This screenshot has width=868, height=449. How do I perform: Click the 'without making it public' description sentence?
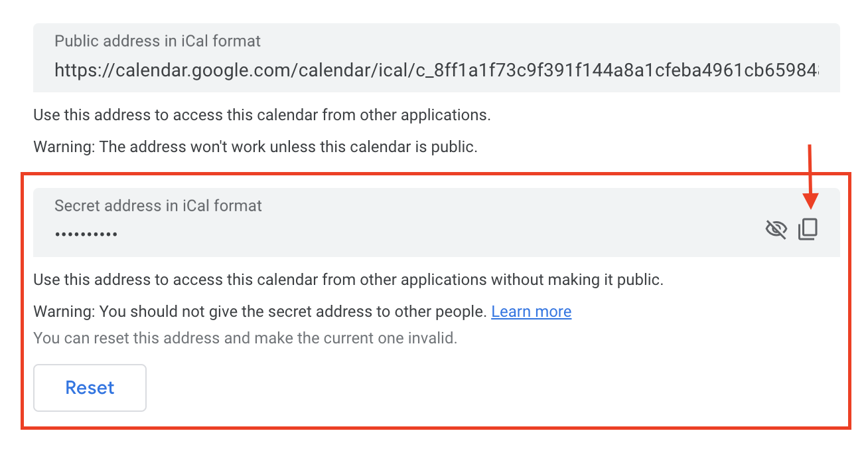(x=348, y=280)
